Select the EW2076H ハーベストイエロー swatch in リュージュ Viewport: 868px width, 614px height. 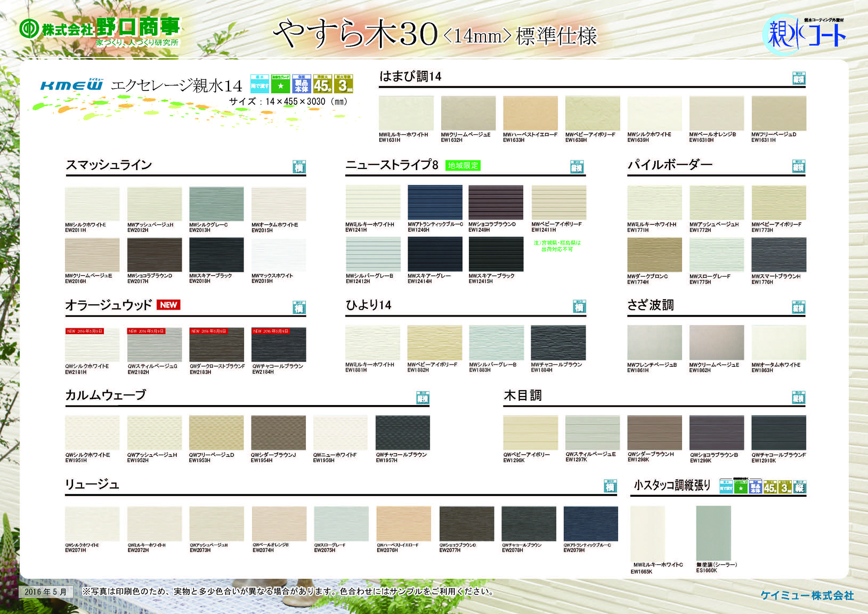point(403,524)
